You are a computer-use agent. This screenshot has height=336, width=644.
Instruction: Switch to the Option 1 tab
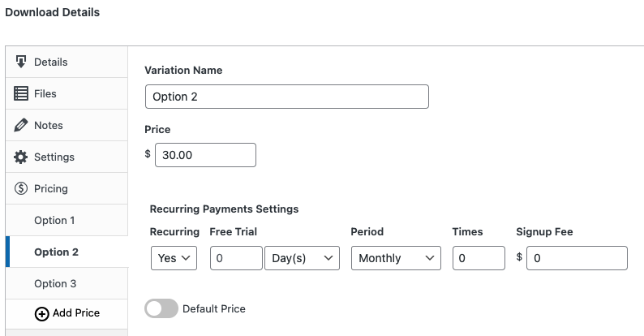(54, 220)
